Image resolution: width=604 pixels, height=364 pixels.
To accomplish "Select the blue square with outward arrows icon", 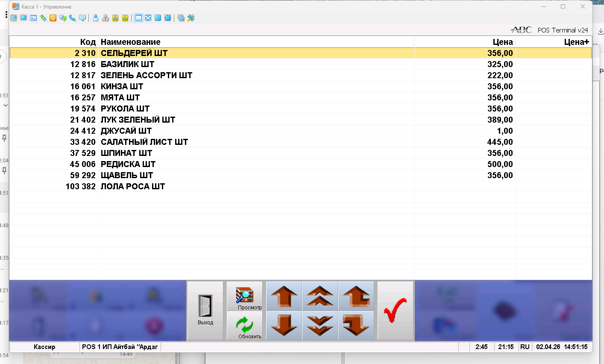I will click(168, 18).
